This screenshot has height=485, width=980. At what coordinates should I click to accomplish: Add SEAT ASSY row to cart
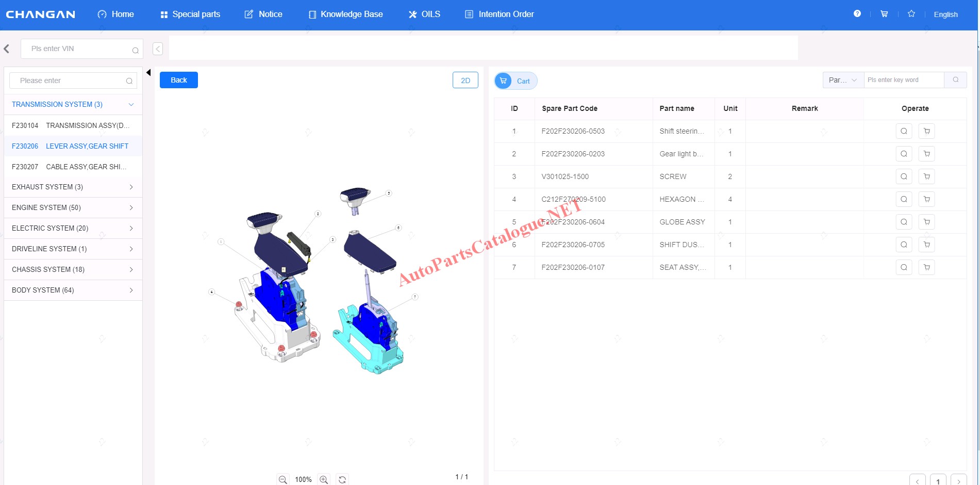click(926, 267)
